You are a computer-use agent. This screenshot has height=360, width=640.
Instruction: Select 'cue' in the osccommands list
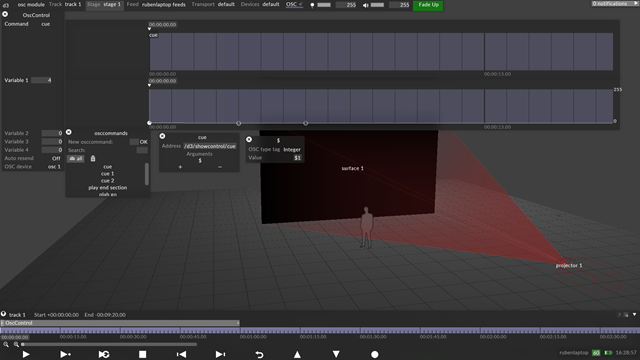108,167
